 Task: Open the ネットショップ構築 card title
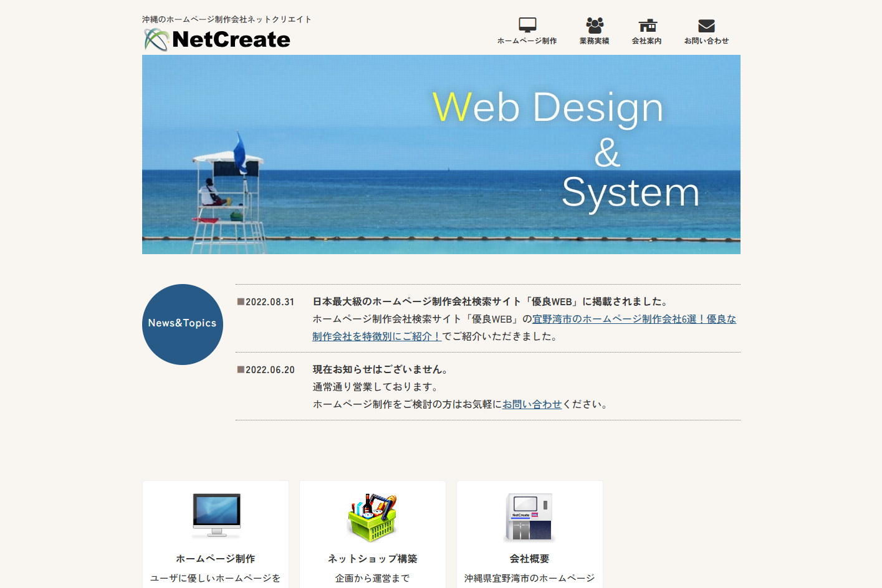373,559
